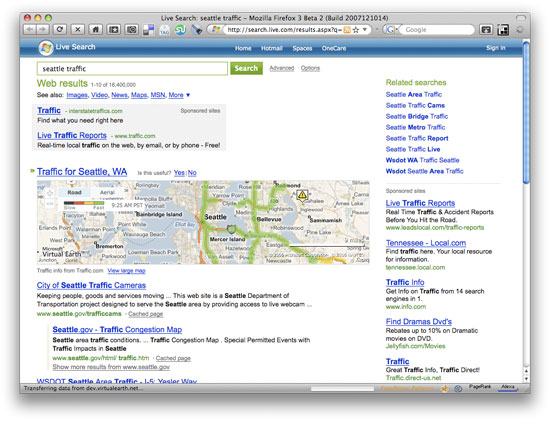Open OneCare from the header

pos(334,48)
